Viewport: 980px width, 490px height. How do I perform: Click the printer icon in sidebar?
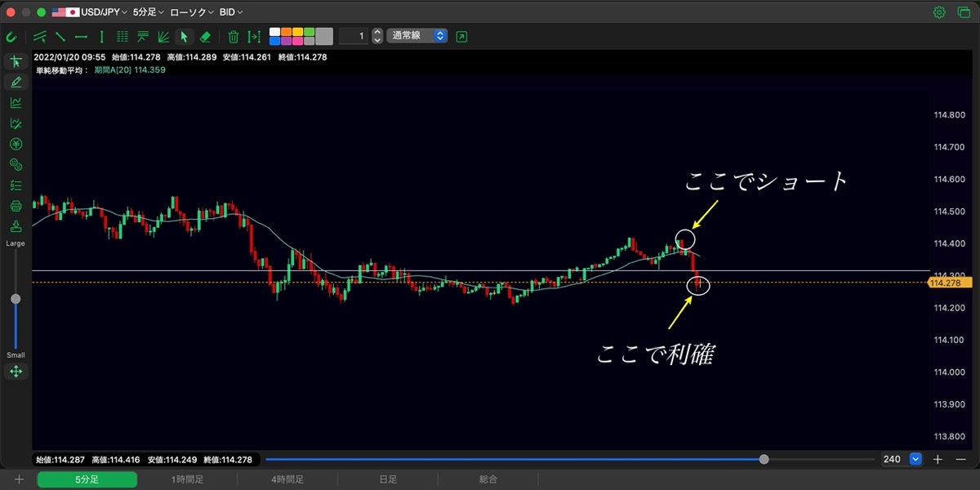tap(16, 206)
